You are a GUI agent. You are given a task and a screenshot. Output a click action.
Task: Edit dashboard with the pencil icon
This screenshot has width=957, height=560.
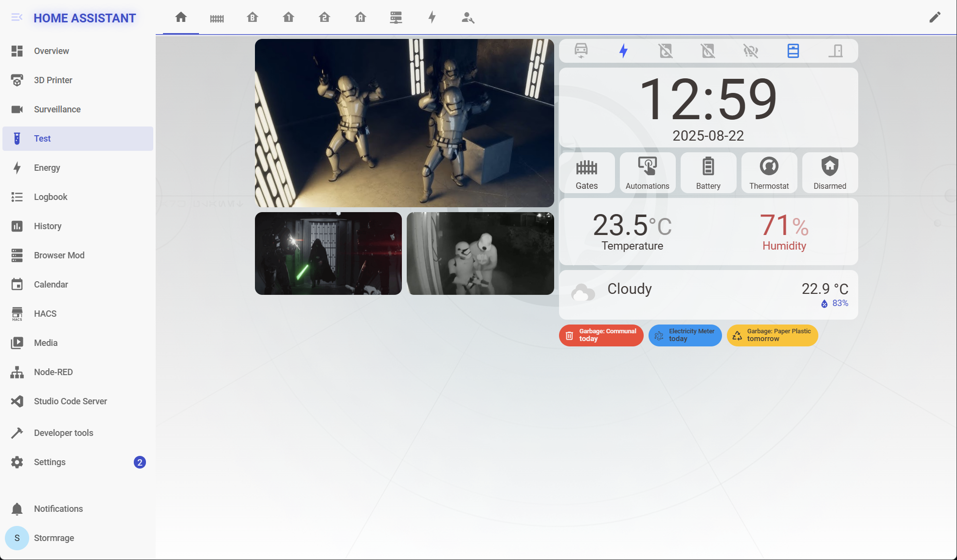click(935, 18)
